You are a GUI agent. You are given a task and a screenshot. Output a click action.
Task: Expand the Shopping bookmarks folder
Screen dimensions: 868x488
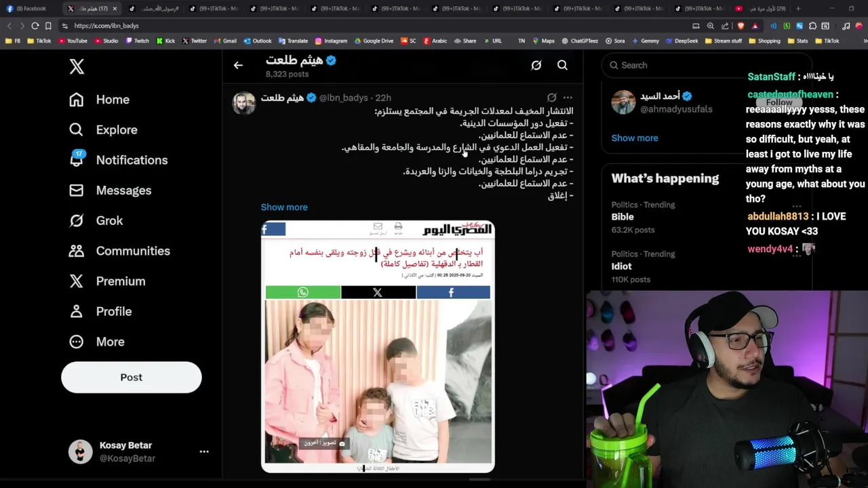click(x=765, y=41)
